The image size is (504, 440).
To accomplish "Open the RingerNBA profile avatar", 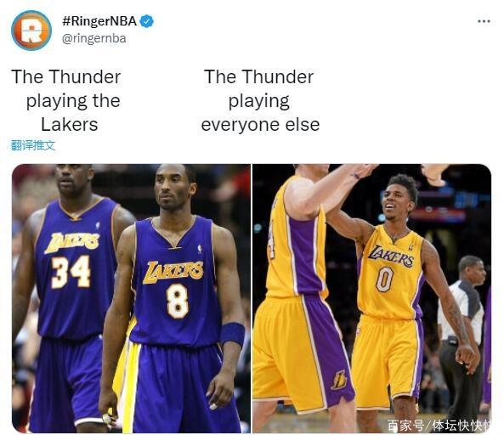I will (x=31, y=31).
